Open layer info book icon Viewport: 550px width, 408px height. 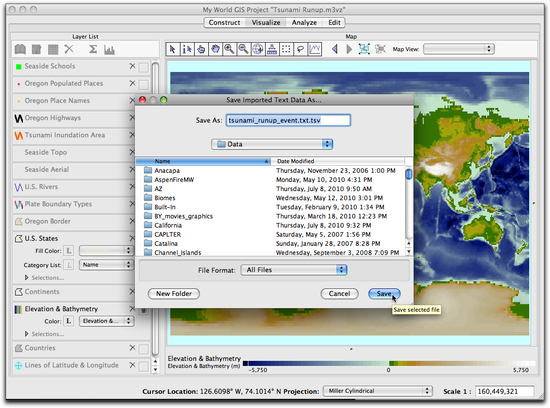(x=20, y=49)
